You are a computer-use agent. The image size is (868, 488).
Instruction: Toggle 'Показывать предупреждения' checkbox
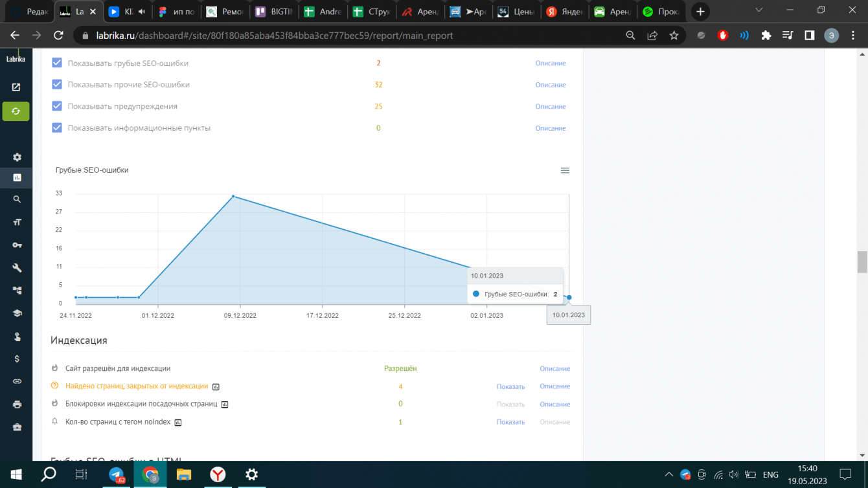click(57, 106)
